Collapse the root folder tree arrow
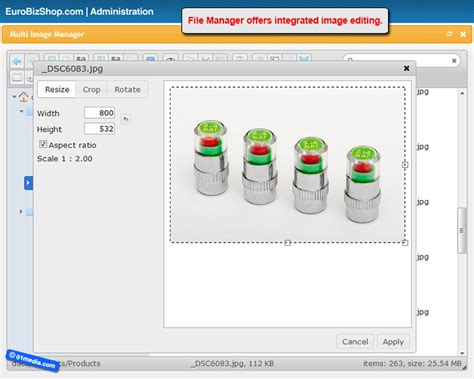Image resolution: width=474 pixels, height=379 pixels. 14,97
